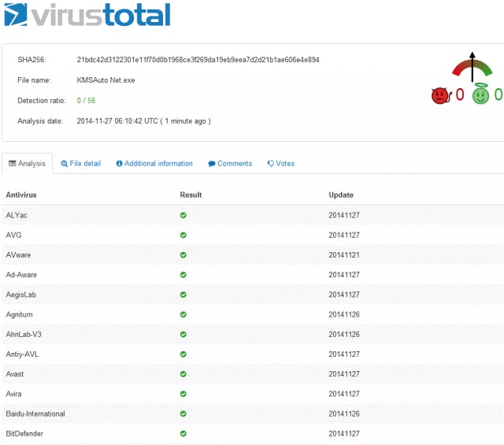This screenshot has height=445, width=504.
Task: Click the Antivirus column header
Action: pos(21,195)
